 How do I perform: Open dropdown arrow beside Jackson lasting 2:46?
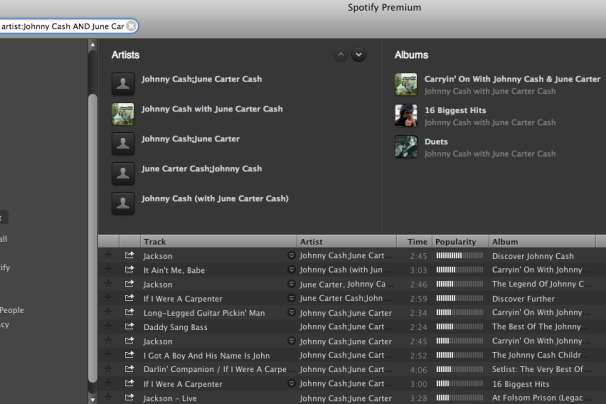(x=291, y=284)
